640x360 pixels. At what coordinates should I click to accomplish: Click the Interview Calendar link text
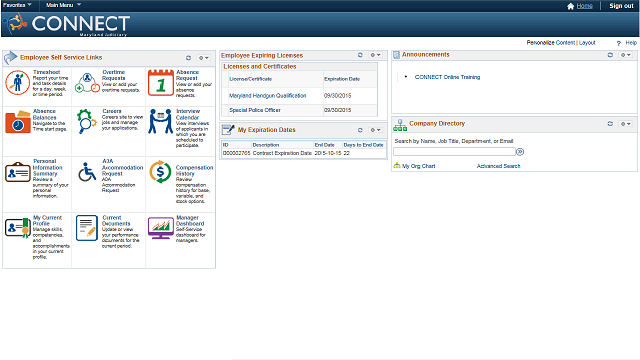(188, 114)
